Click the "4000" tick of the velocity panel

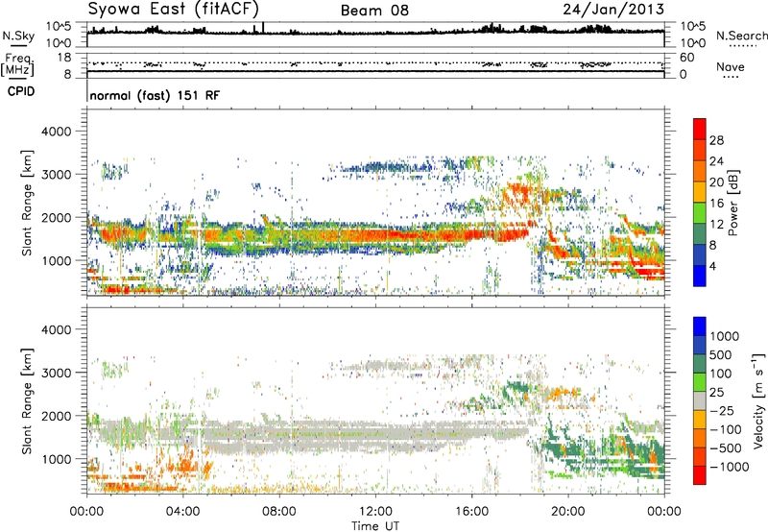56,329
